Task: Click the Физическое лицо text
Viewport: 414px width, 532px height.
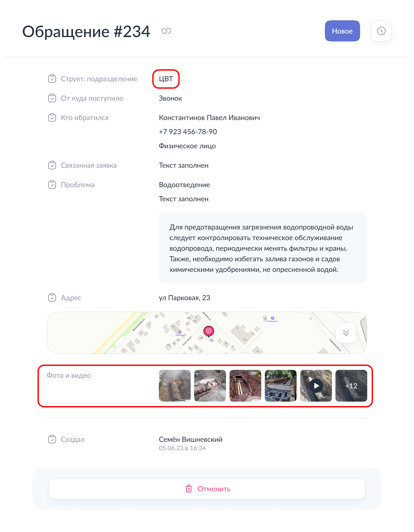Action: click(x=187, y=146)
